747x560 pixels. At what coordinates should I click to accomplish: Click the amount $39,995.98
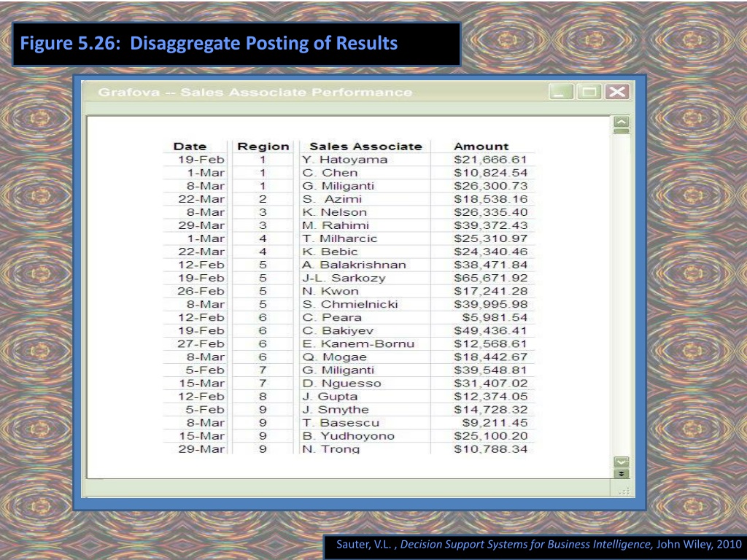490,304
